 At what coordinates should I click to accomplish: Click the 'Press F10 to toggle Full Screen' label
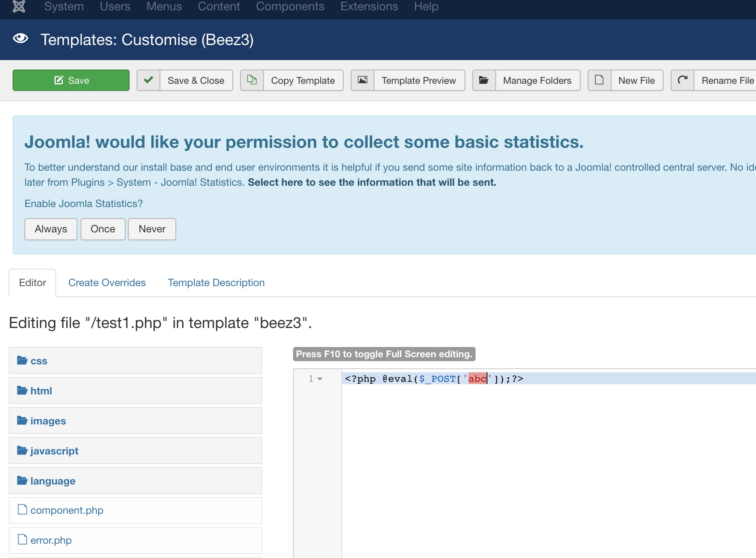(384, 354)
